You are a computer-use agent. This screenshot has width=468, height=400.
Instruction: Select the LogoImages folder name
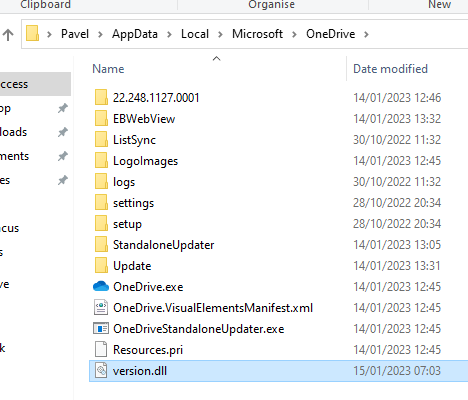145,161
